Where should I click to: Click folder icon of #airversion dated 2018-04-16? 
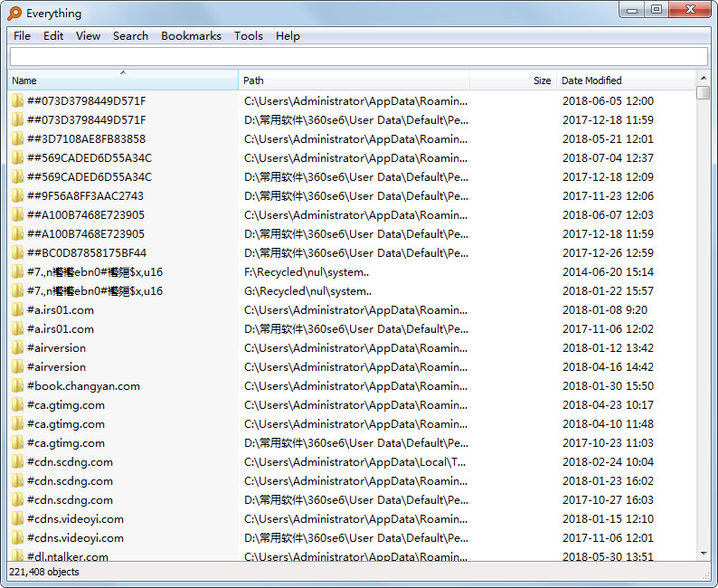click(x=17, y=366)
